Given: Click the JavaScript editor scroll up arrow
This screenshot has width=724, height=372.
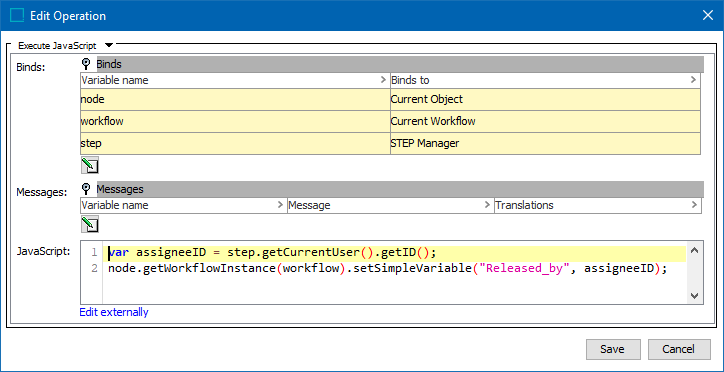Looking at the screenshot, I should point(694,252).
